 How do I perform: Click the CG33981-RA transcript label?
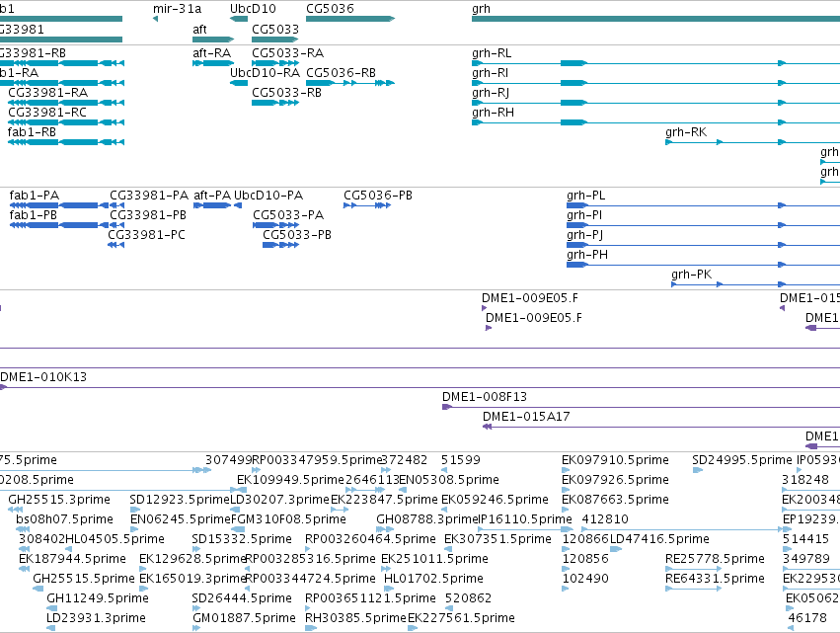(47, 93)
